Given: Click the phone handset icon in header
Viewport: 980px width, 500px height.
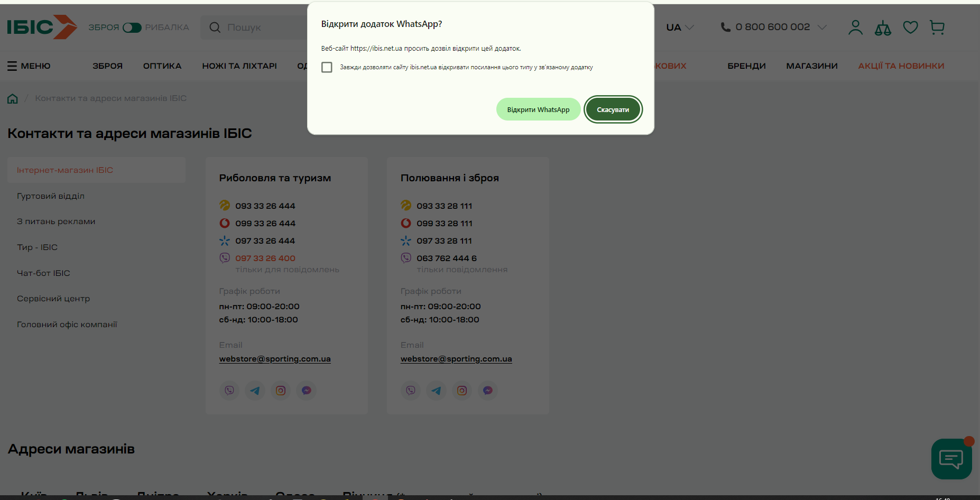Looking at the screenshot, I should pyautogui.click(x=726, y=27).
